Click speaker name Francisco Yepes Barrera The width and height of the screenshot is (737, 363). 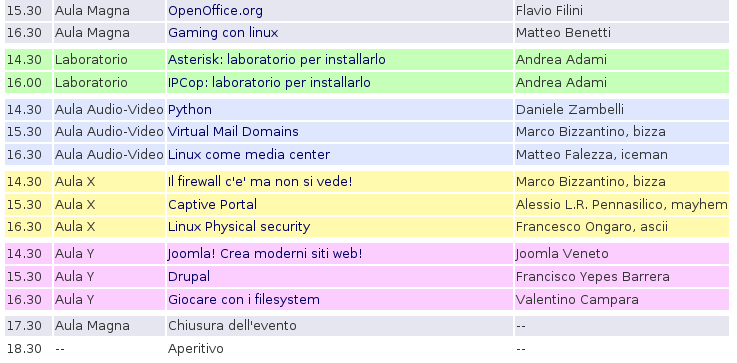click(x=593, y=276)
